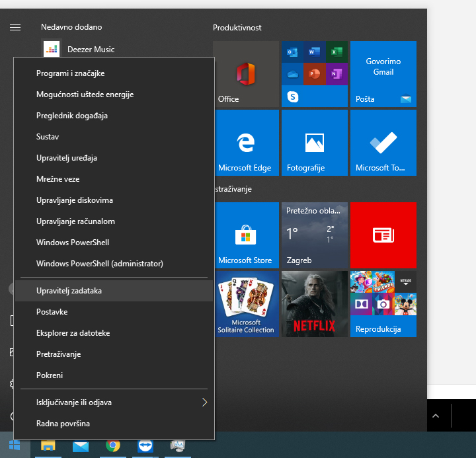This screenshot has width=476, height=458.
Task: Open the Microsoft Store tile
Action: click(x=246, y=235)
